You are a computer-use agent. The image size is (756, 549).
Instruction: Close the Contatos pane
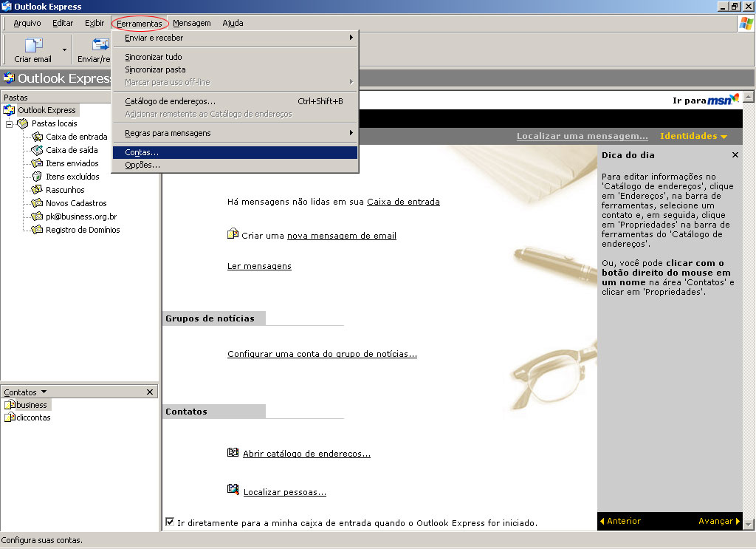(149, 392)
